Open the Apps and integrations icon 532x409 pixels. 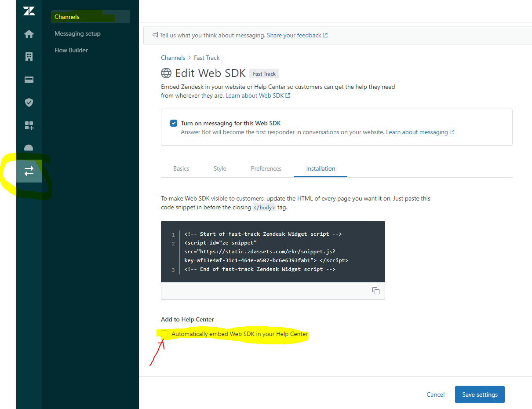[x=29, y=125]
